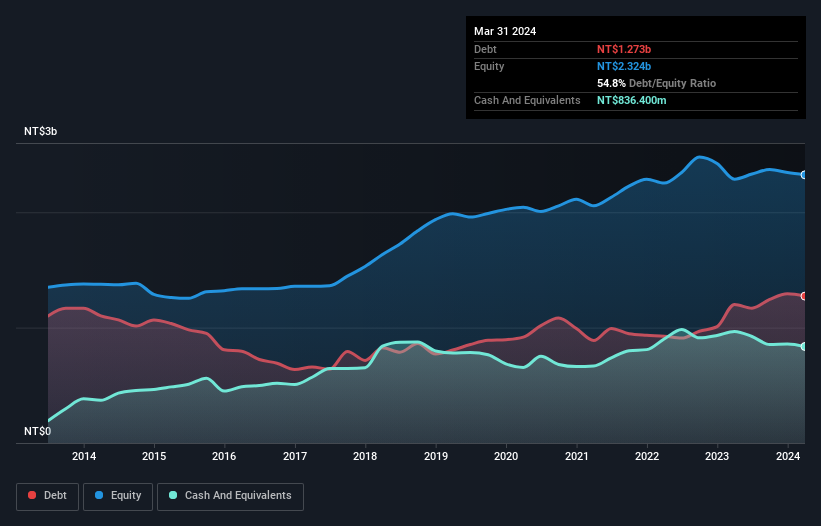Click the Equity label in tooltip
This screenshot has width=821, height=526.
(x=489, y=66)
